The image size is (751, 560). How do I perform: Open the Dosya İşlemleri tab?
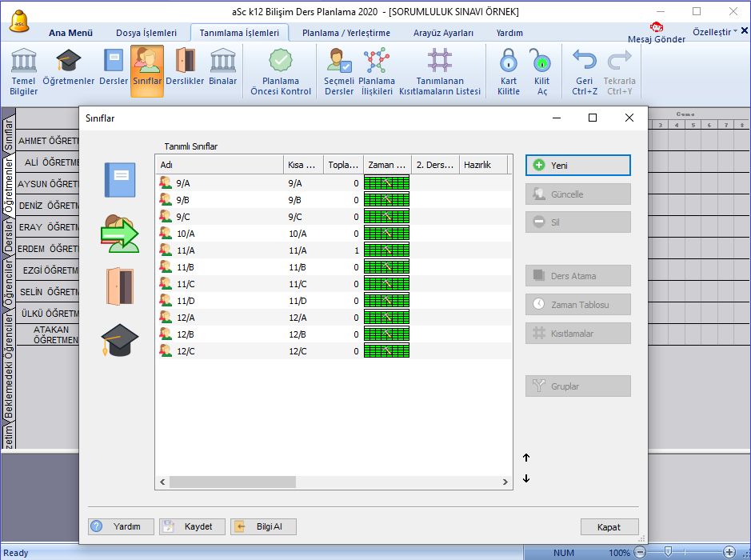coord(146,33)
